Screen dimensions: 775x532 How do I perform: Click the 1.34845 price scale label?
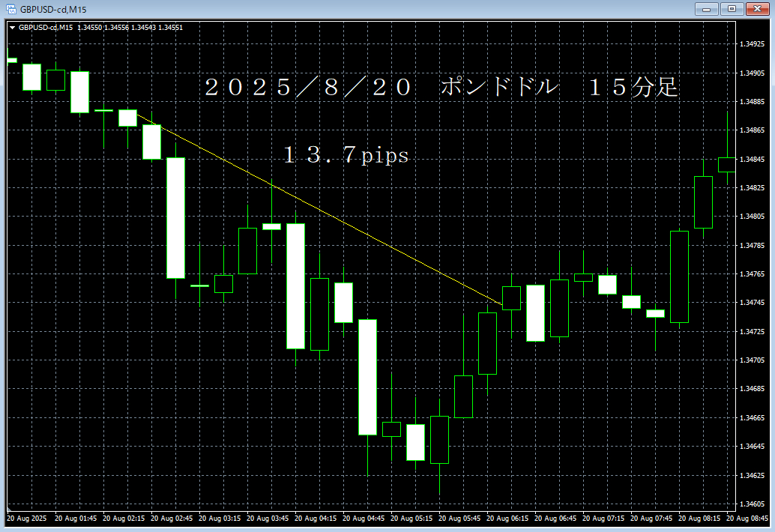click(x=752, y=160)
